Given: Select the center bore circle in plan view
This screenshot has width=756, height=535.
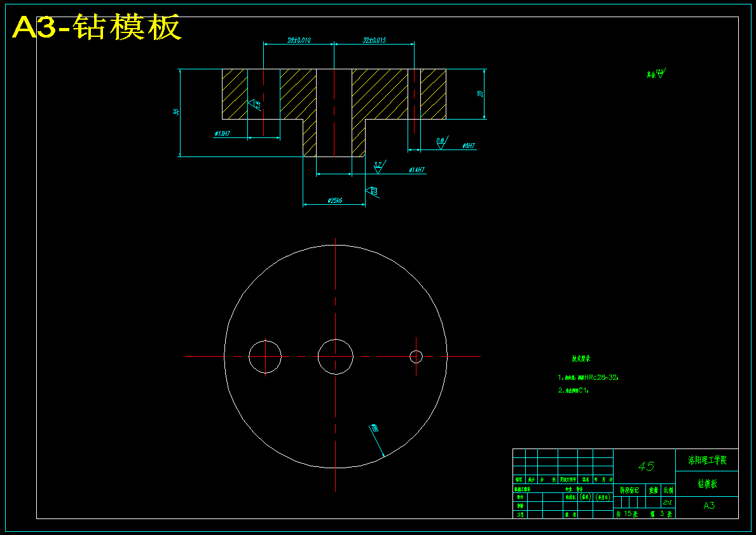Looking at the screenshot, I should point(336,356).
